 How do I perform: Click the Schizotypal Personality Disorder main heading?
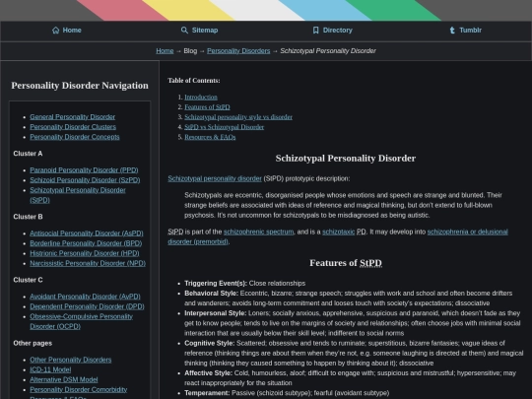346,158
